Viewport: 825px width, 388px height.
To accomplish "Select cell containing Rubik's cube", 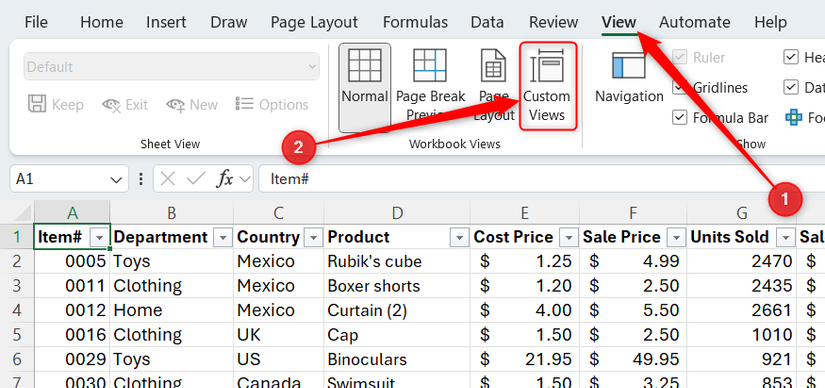I will click(397, 261).
